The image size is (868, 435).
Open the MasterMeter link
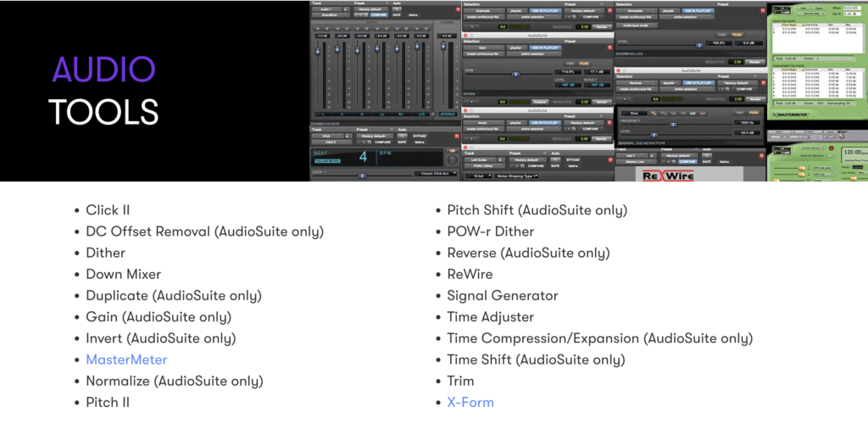pos(126,360)
